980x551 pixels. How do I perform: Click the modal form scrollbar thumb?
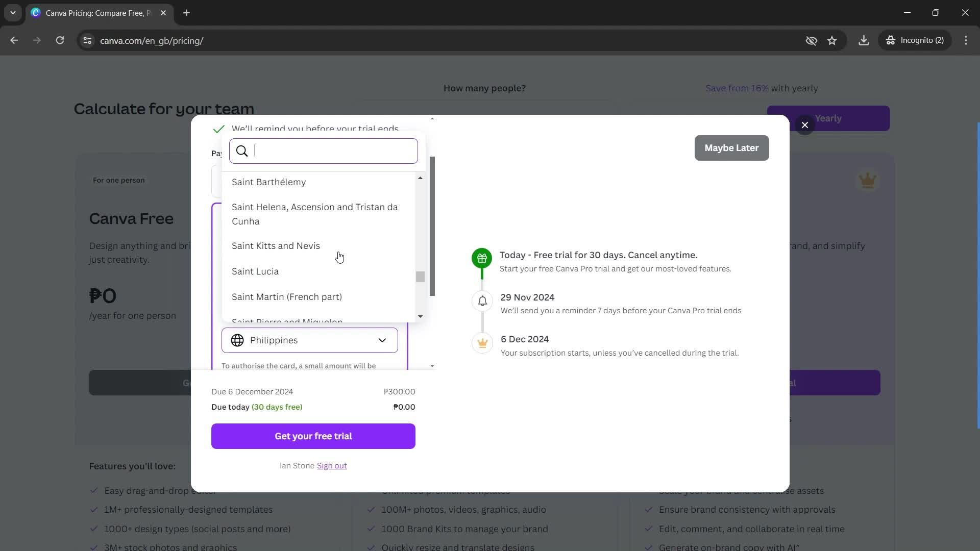click(x=432, y=226)
